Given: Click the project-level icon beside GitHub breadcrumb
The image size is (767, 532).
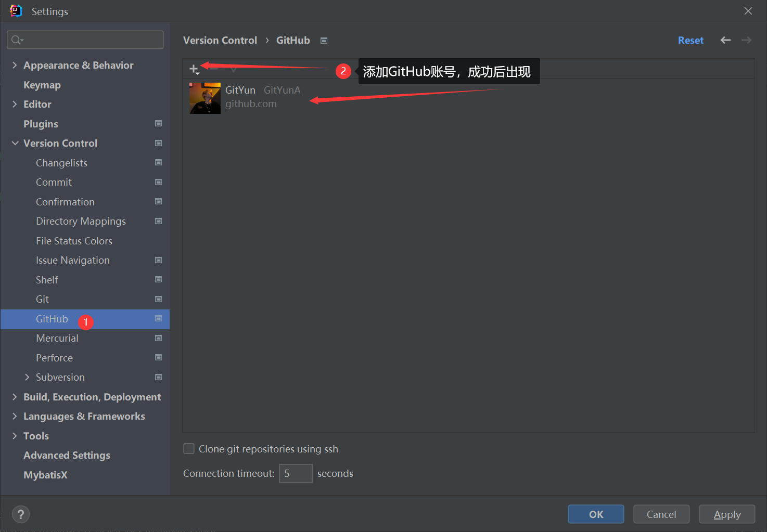Looking at the screenshot, I should click(x=324, y=41).
